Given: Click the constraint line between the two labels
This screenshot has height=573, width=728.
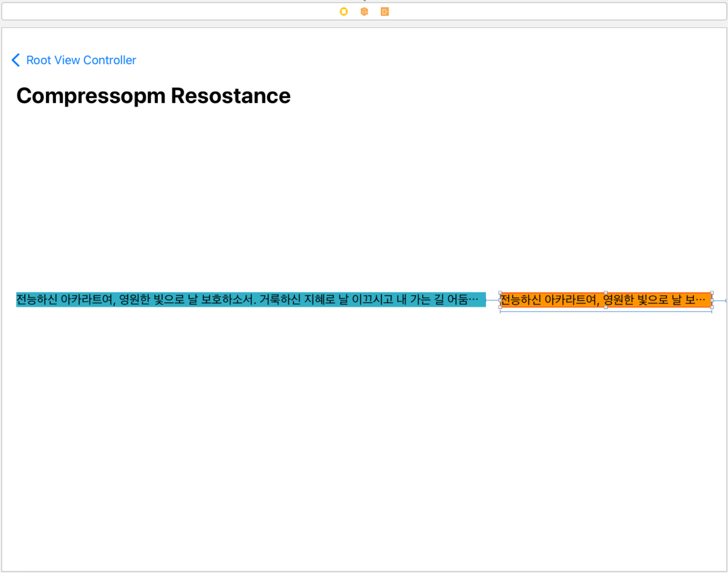Looking at the screenshot, I should [x=493, y=300].
